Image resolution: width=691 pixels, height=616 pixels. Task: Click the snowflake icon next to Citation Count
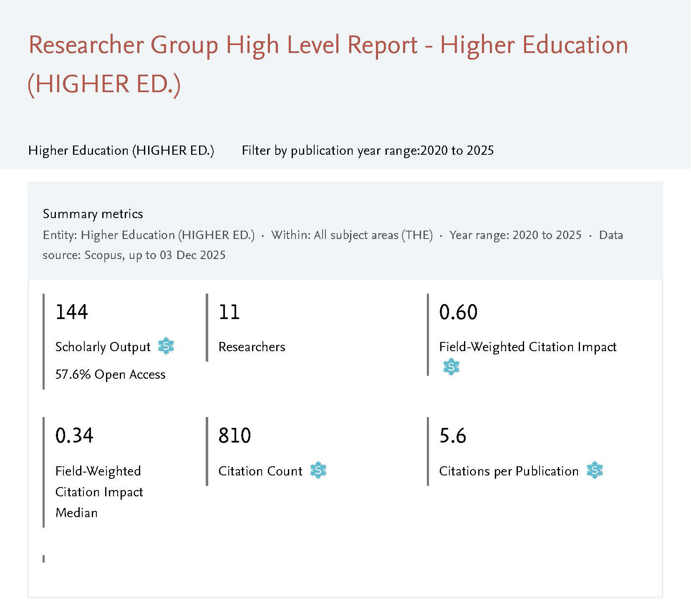pos(318,470)
